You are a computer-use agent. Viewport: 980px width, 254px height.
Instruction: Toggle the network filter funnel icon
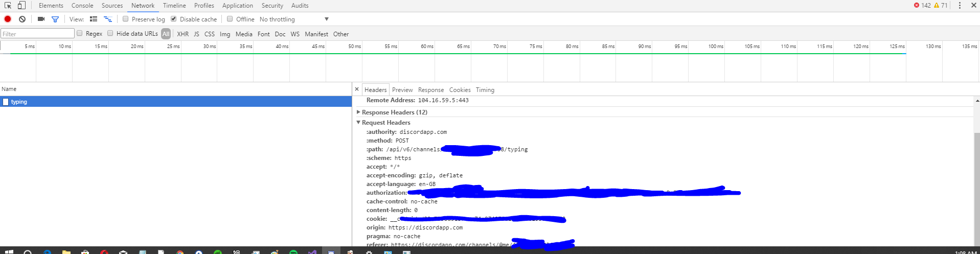coord(55,19)
